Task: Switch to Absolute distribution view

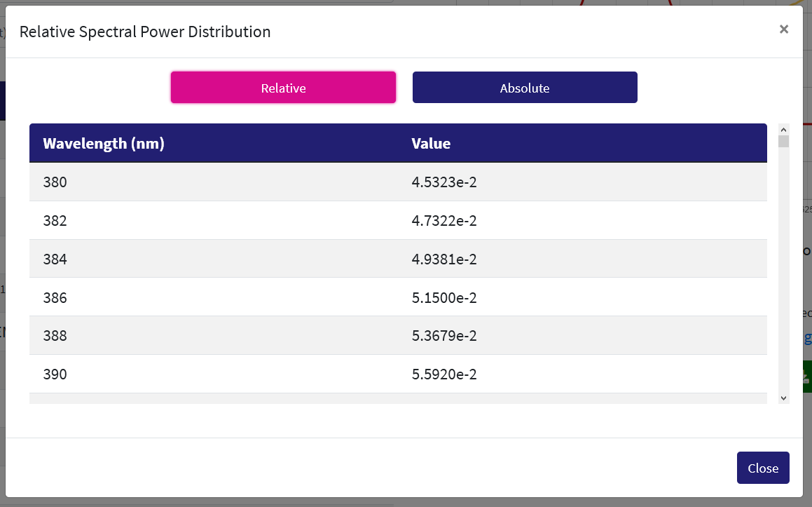Action: (524, 88)
